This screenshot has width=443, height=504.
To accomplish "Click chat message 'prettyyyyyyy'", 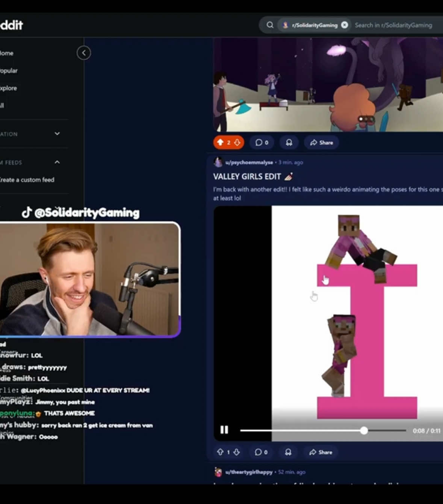I will pos(47,368).
